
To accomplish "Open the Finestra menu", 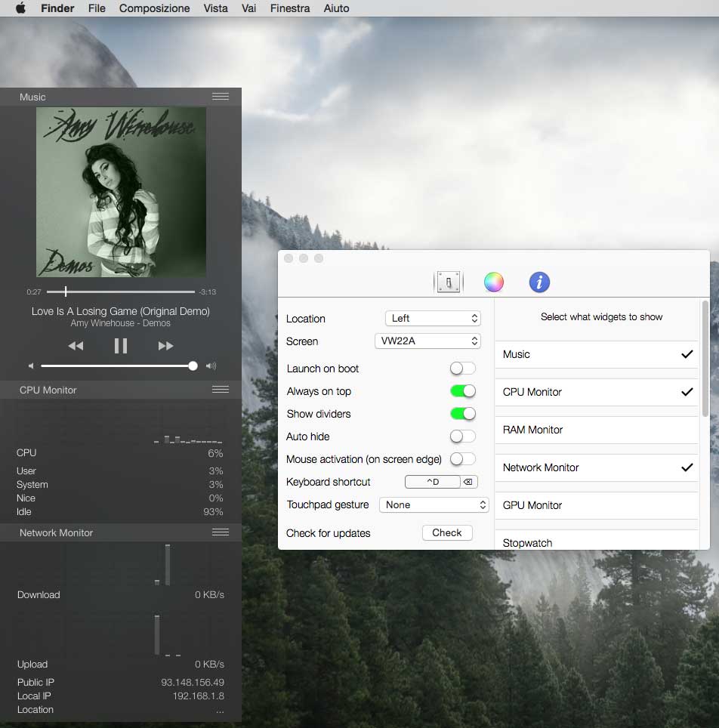I will pos(290,8).
